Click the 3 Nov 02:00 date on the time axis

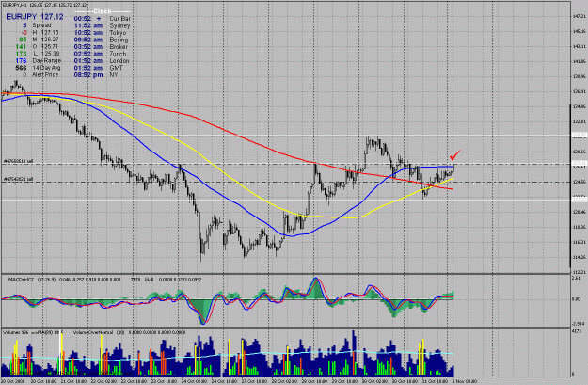(464, 381)
